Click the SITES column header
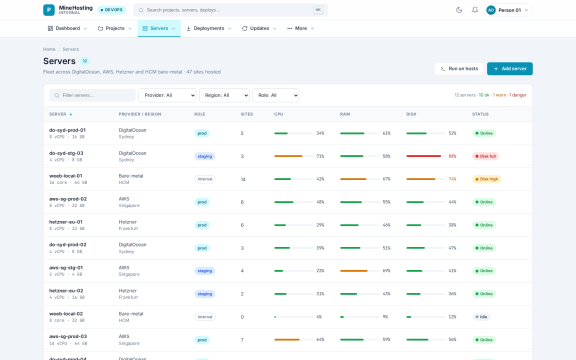The height and width of the screenshot is (360, 576). tap(247, 114)
